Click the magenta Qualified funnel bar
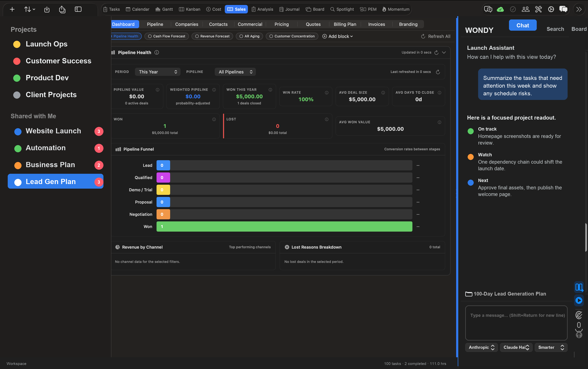This screenshot has height=369, width=588. click(x=163, y=177)
